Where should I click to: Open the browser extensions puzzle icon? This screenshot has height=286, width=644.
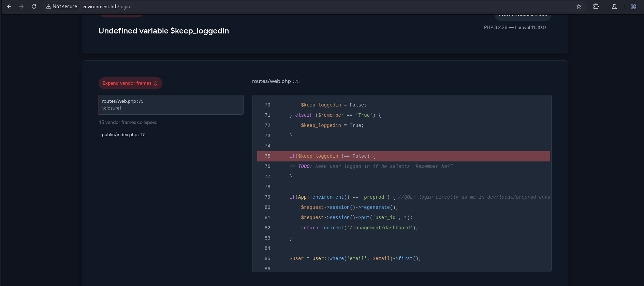596,6
